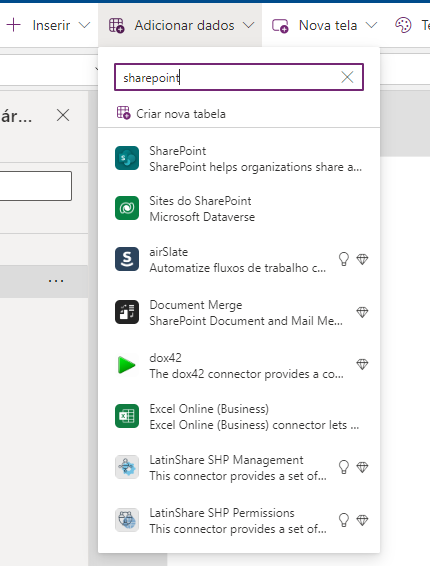Click the Nova tela menu label
Image resolution: width=430 pixels, height=566 pixels.
[x=328, y=26]
